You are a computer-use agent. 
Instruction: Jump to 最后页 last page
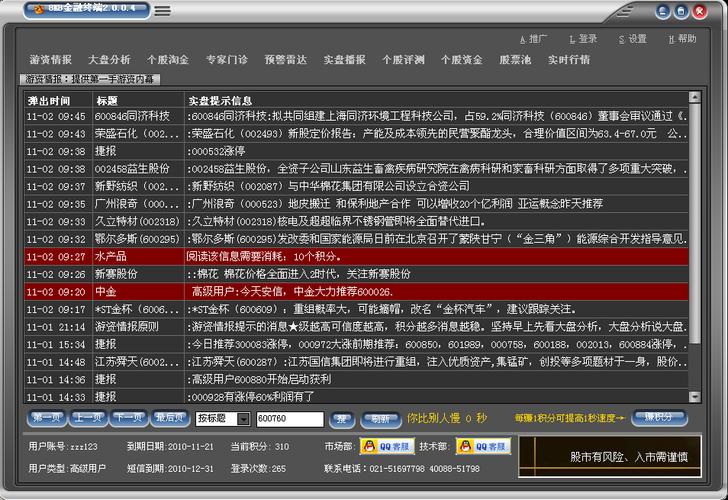click(170, 418)
